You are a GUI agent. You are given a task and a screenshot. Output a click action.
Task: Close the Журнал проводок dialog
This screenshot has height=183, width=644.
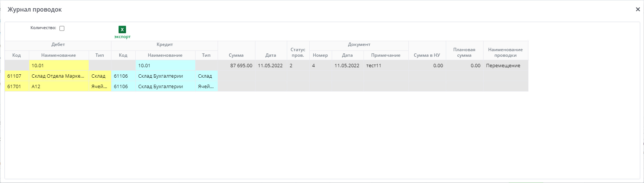click(638, 9)
